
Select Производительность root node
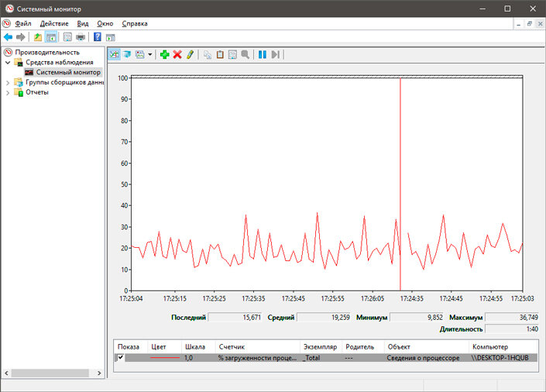coord(47,52)
